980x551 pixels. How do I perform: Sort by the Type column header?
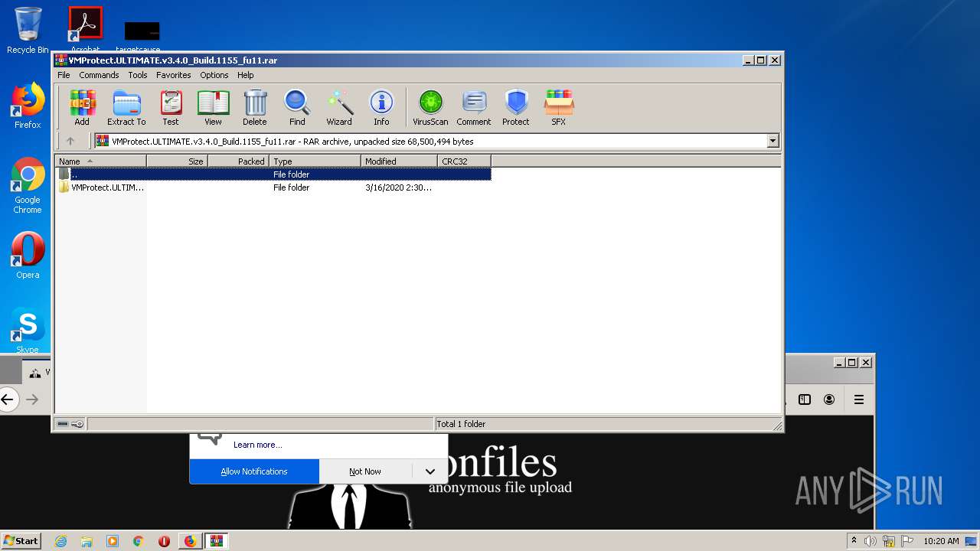click(315, 161)
